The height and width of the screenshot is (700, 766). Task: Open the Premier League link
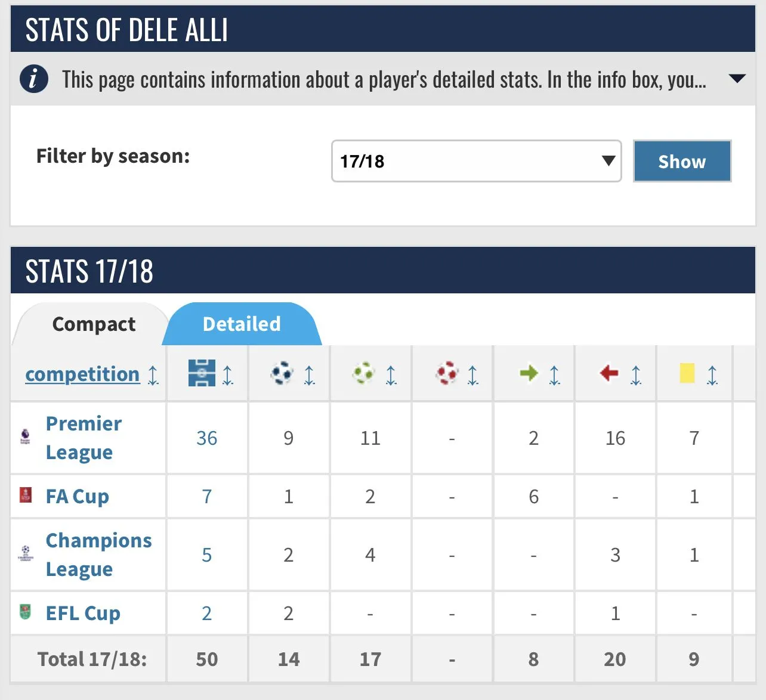point(84,438)
